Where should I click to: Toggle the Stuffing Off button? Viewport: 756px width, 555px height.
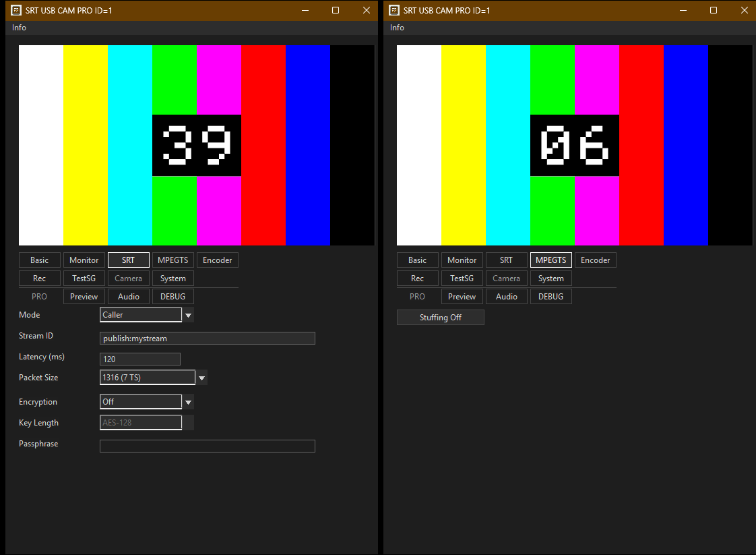441,318
